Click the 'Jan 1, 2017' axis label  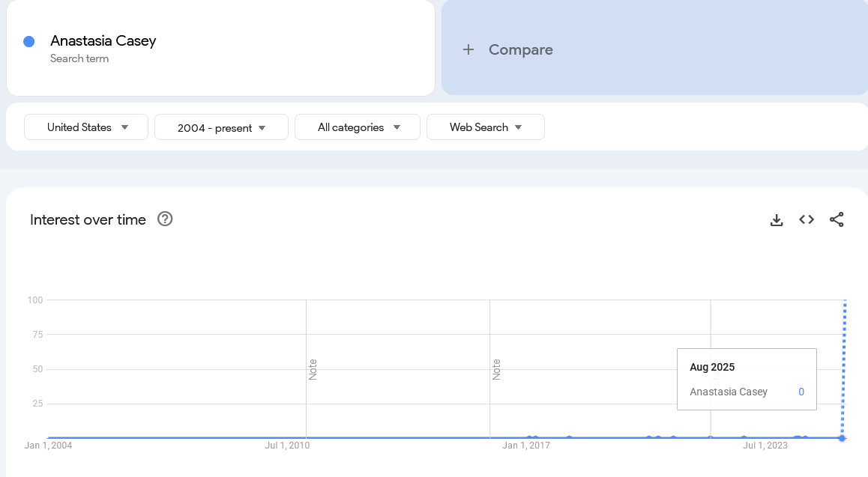(x=526, y=446)
